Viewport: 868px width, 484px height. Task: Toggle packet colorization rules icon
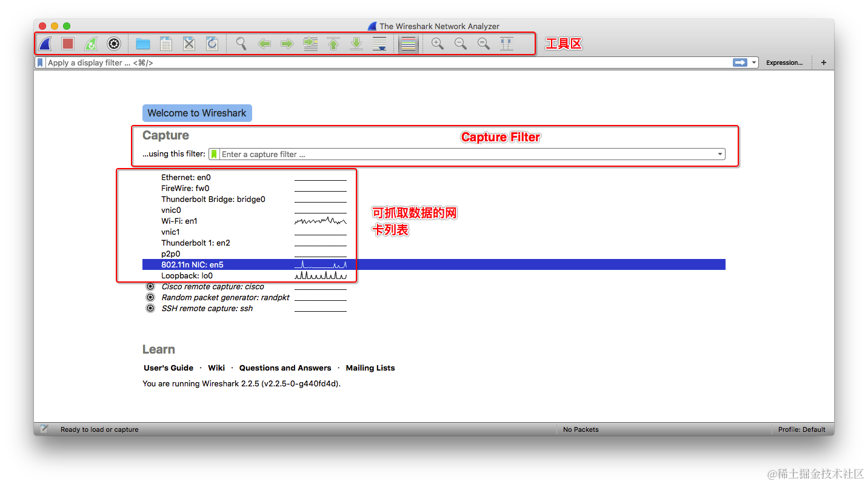coord(409,44)
